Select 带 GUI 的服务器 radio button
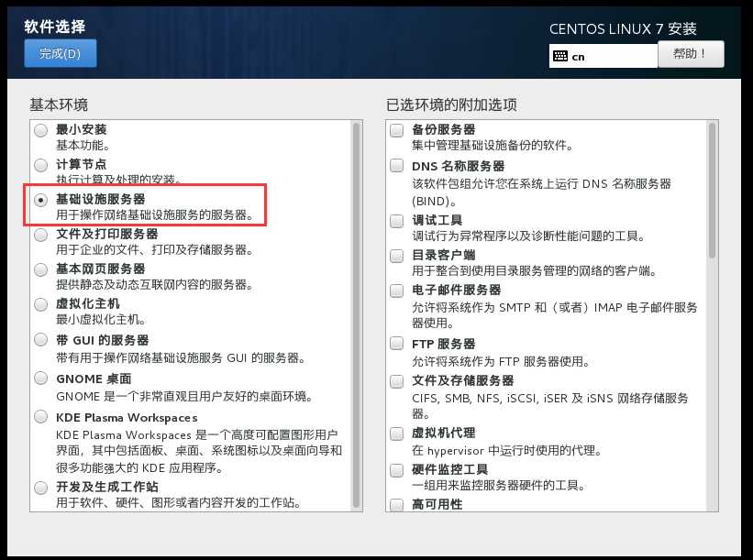753x560 pixels. [x=41, y=340]
